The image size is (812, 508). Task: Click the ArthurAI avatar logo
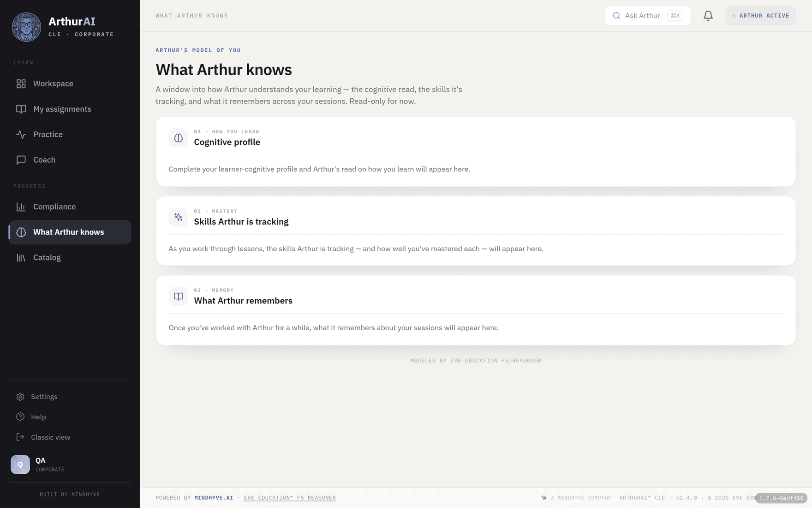click(26, 27)
